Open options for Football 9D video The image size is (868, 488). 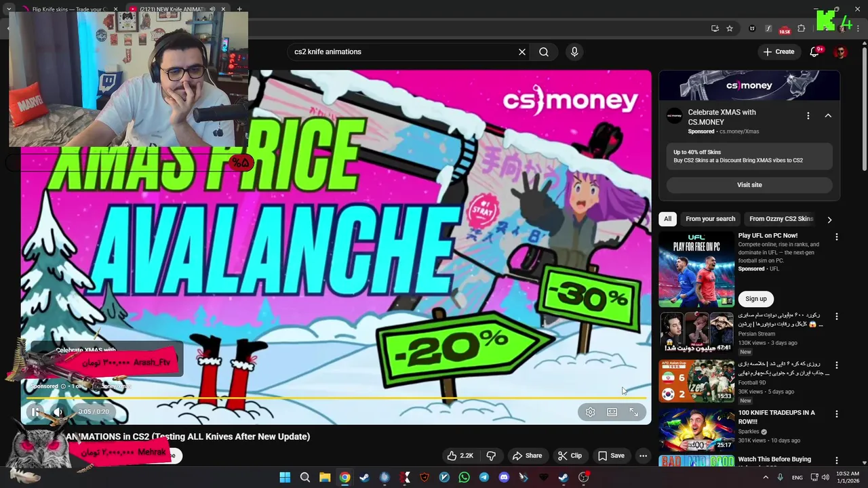836,365
